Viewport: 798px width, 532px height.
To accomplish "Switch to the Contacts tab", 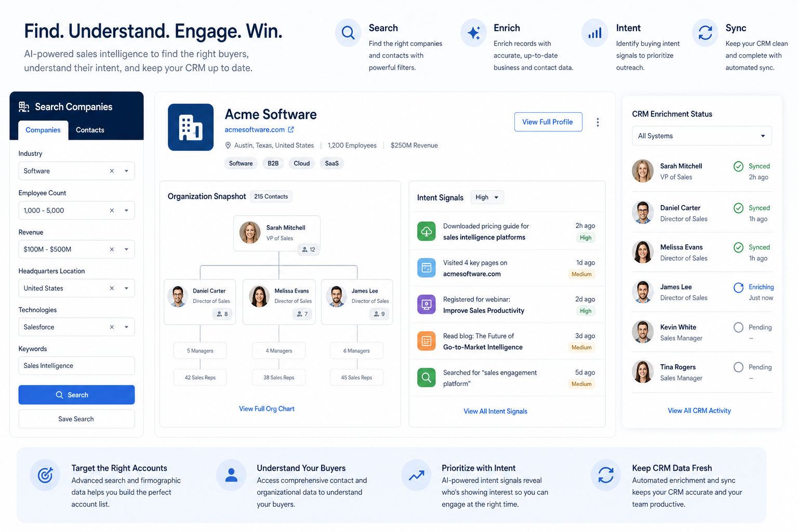I will pyautogui.click(x=90, y=130).
